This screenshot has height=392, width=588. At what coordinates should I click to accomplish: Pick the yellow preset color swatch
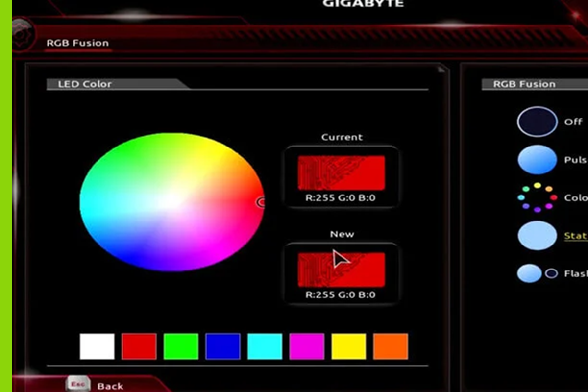[x=348, y=346]
